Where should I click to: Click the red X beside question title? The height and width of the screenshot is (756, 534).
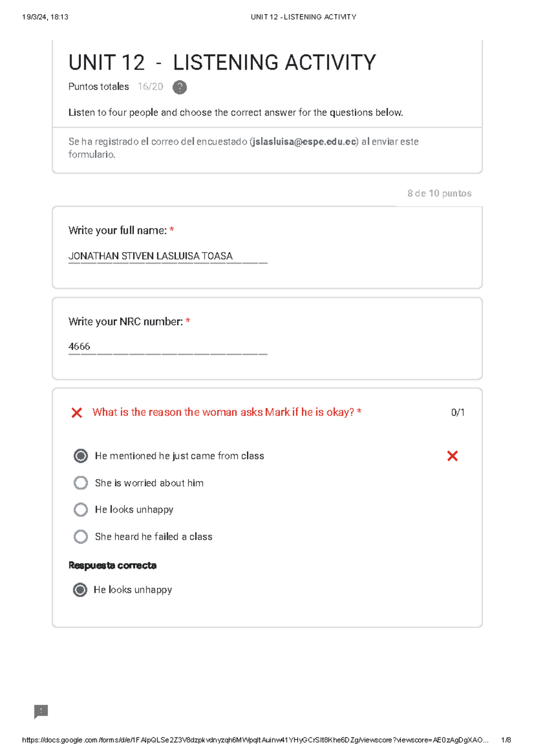[77, 413]
